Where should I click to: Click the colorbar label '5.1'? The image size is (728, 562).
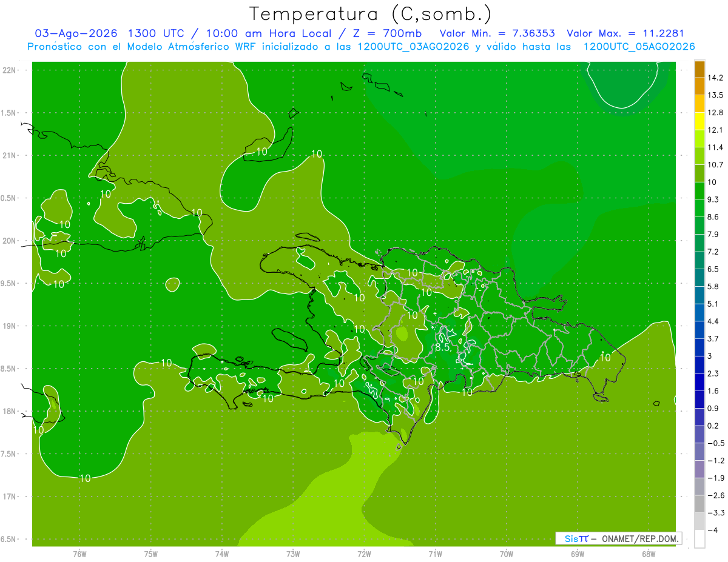[713, 304]
